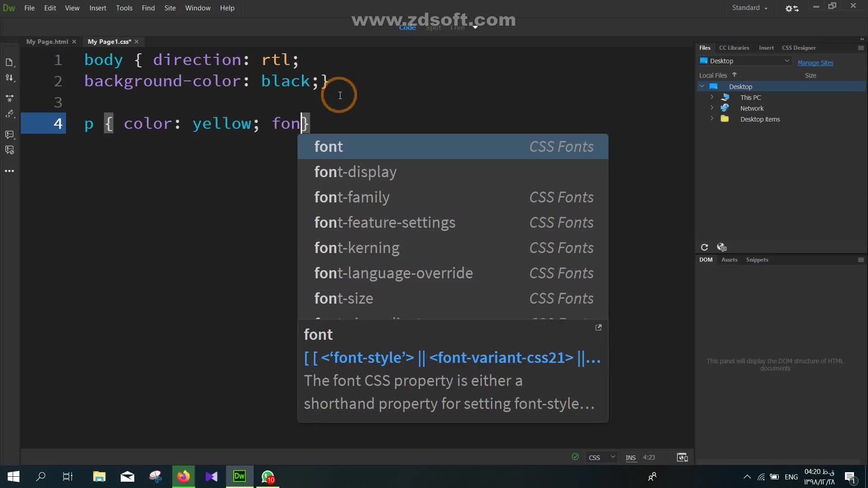Image resolution: width=868 pixels, height=488 pixels.
Task: Choose font-language-override from code hints
Action: click(x=453, y=273)
